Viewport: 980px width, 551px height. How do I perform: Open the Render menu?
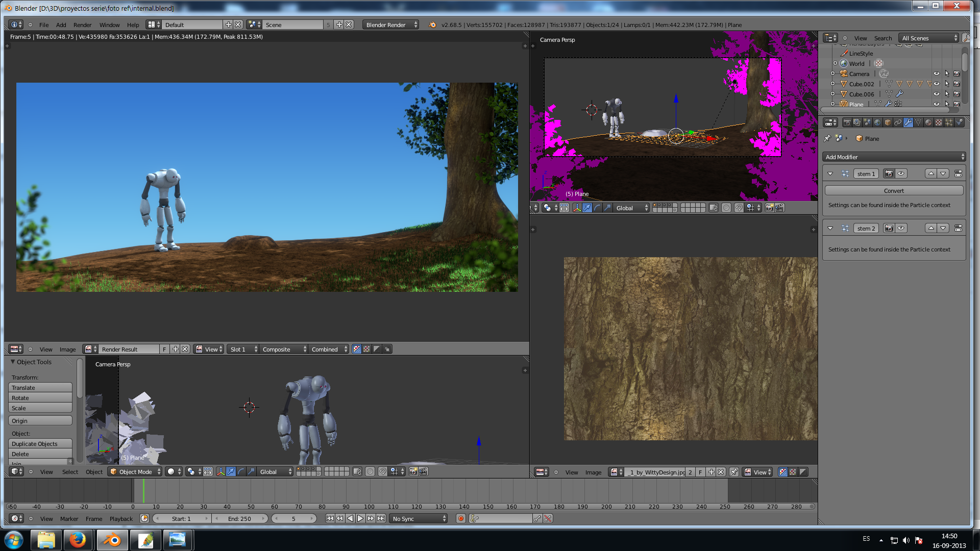[x=82, y=24]
